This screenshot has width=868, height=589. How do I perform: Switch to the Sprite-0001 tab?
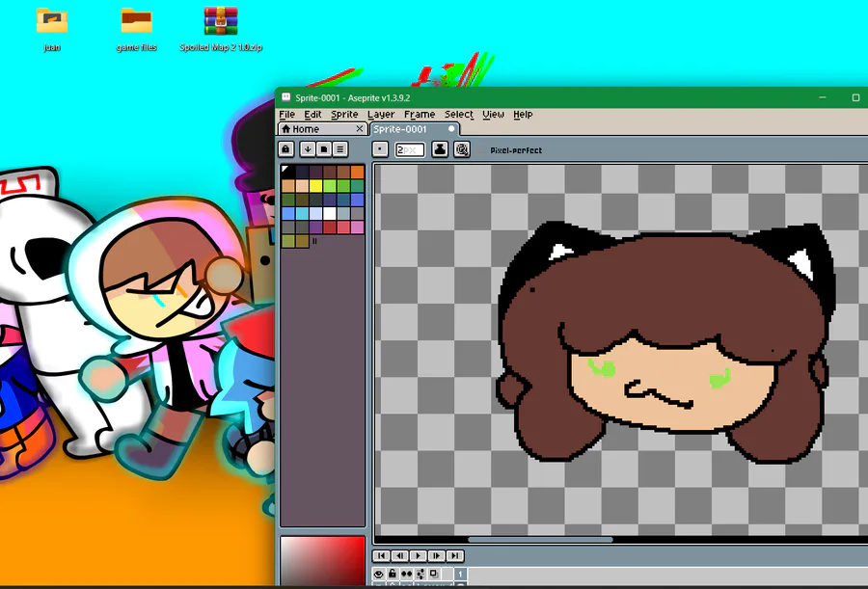point(414,129)
